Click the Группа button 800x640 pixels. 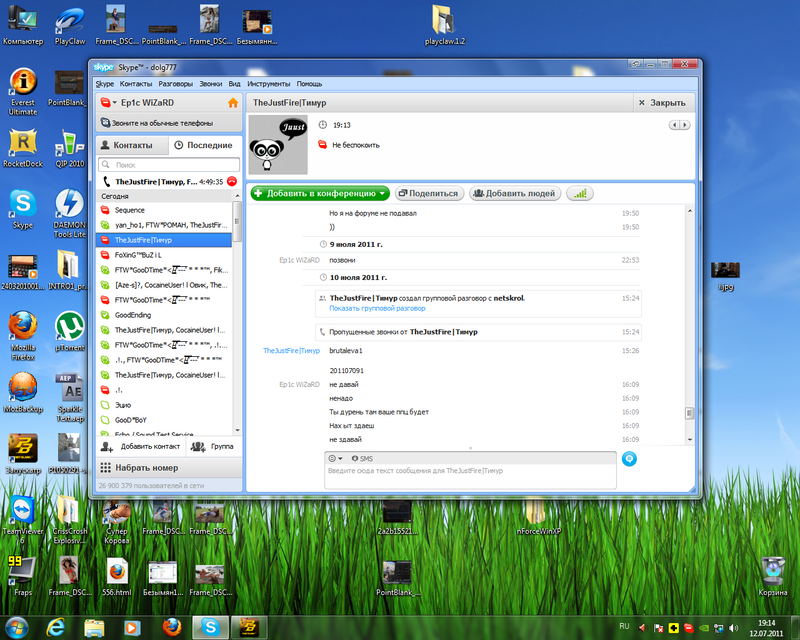[213, 447]
